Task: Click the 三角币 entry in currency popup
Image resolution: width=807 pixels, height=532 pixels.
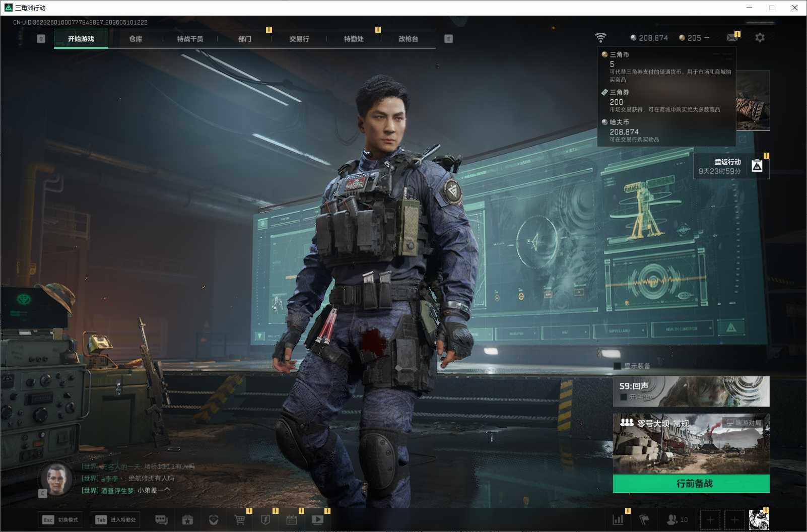Action: 666,66
